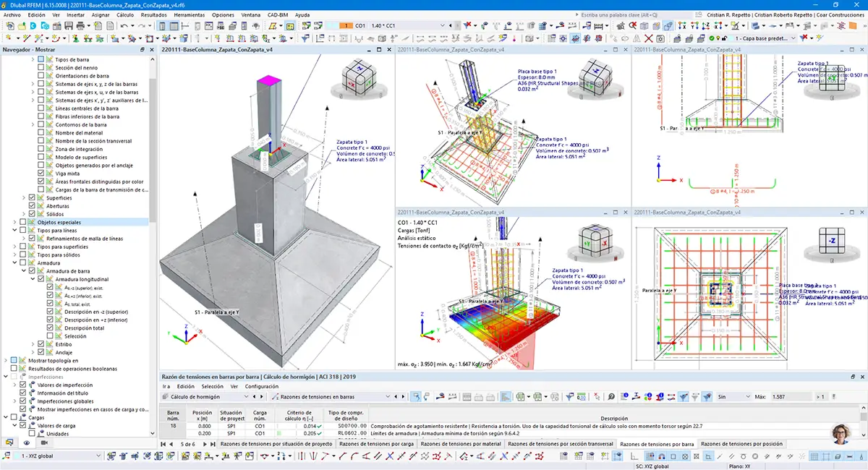Click the magnifier search icon in results toolbar
868x470 pixels.
[611, 396]
